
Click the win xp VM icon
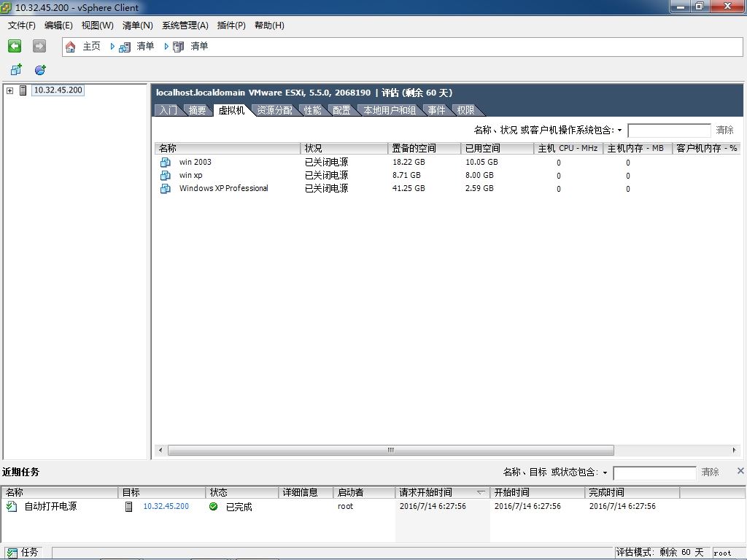[166, 176]
